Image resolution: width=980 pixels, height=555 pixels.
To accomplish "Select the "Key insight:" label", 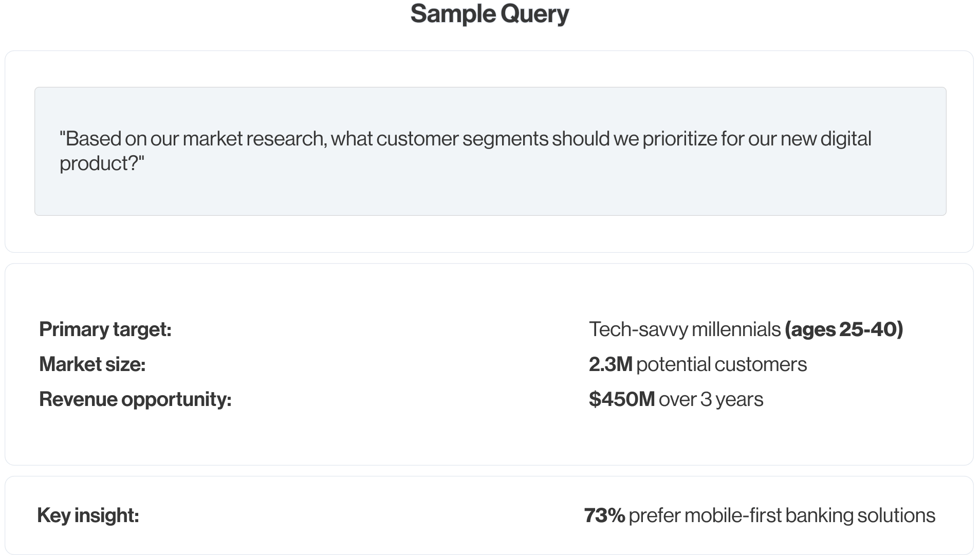I will (x=88, y=515).
